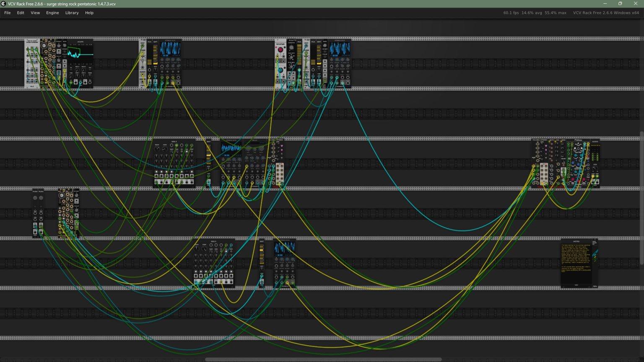This screenshot has height=362, width=644.
Task: Click the vertical scrollbar on the right edge
Action: tap(641, 198)
